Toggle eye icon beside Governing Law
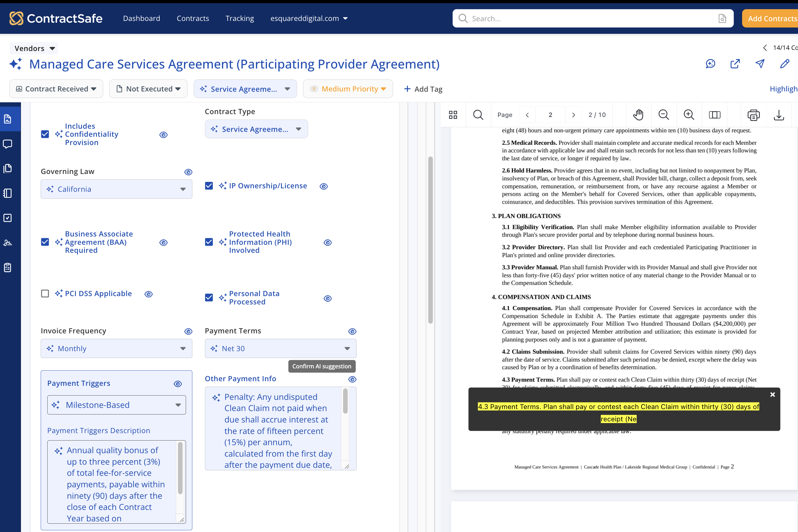 [x=188, y=172]
